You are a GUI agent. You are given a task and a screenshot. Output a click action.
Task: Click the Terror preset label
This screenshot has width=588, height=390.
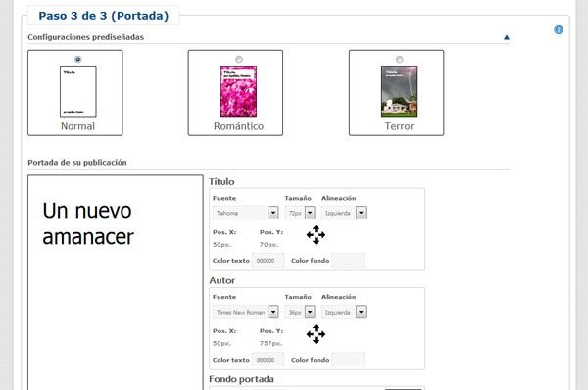(x=399, y=126)
